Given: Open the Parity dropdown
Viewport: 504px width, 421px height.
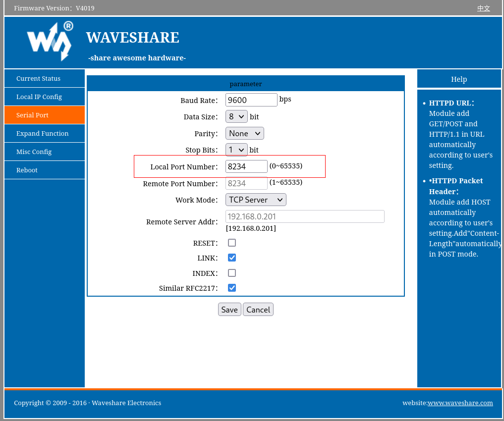Looking at the screenshot, I should click(245, 133).
